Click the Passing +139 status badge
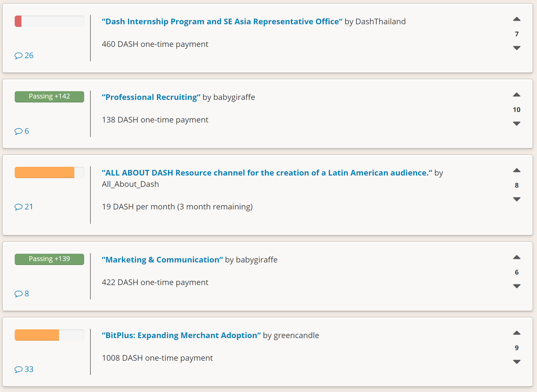 click(x=49, y=259)
